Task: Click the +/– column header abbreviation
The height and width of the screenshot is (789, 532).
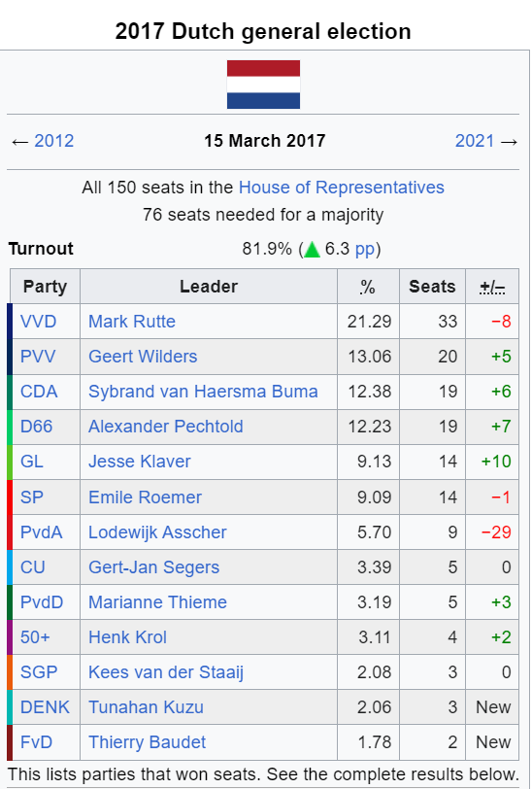Action: click(492, 287)
